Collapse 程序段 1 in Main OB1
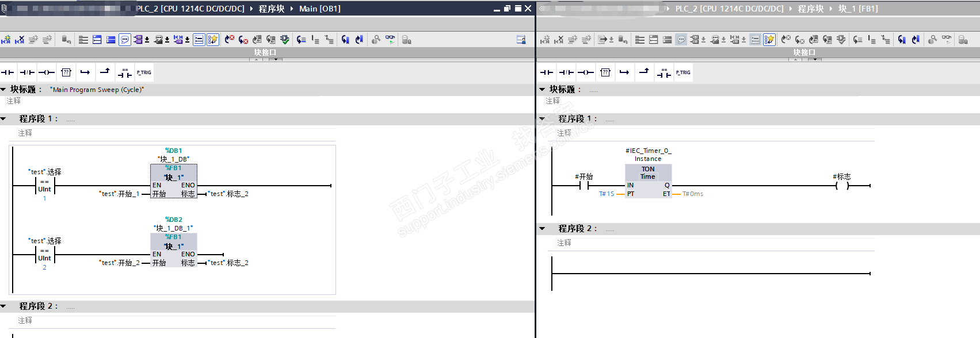Viewport: 980px width, 338px height. click(x=3, y=118)
